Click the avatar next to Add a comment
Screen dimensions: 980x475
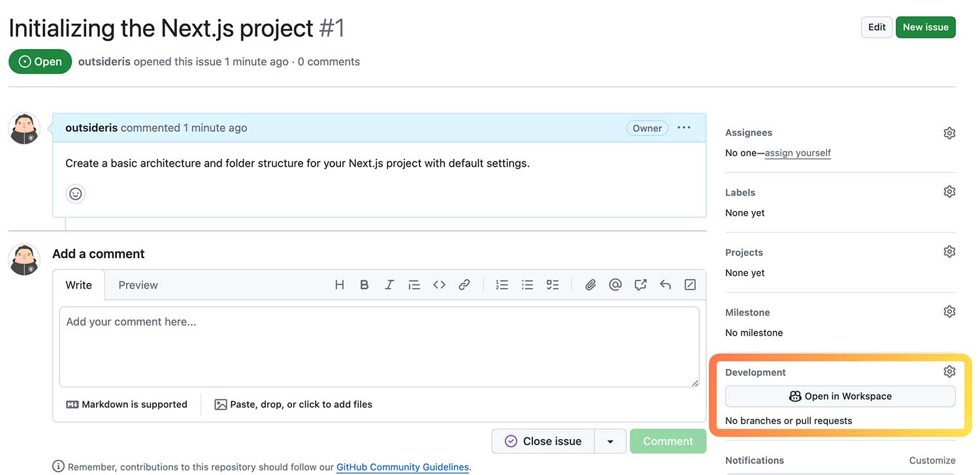point(24,259)
